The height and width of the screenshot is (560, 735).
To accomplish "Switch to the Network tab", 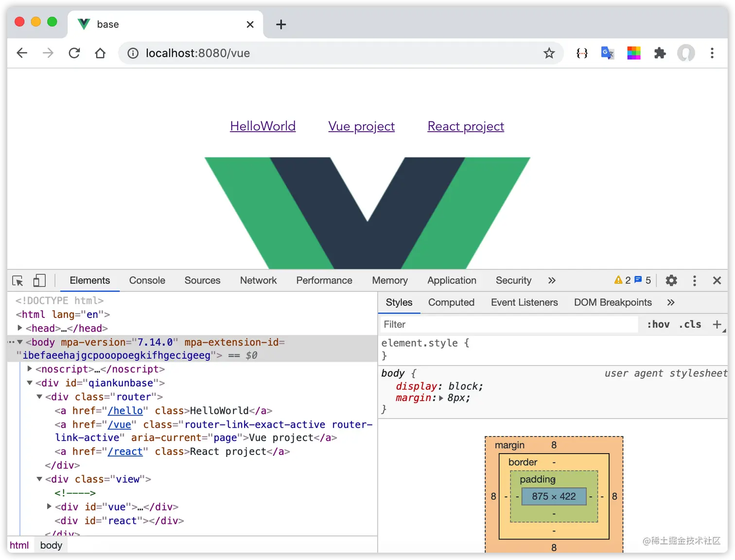I will click(x=258, y=280).
